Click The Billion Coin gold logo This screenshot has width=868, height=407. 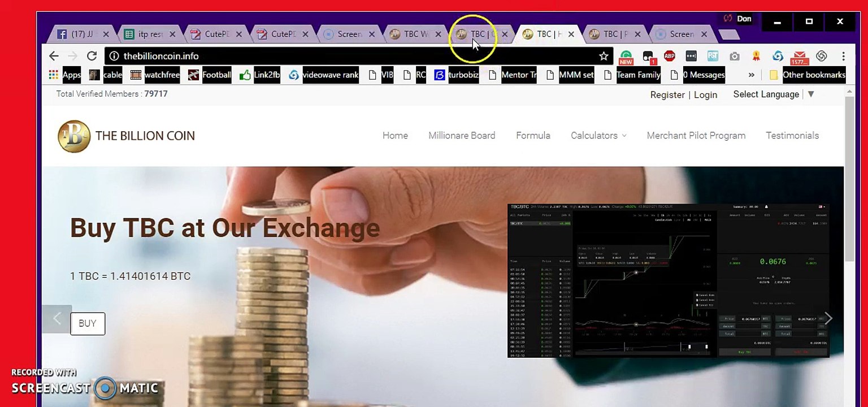click(74, 136)
